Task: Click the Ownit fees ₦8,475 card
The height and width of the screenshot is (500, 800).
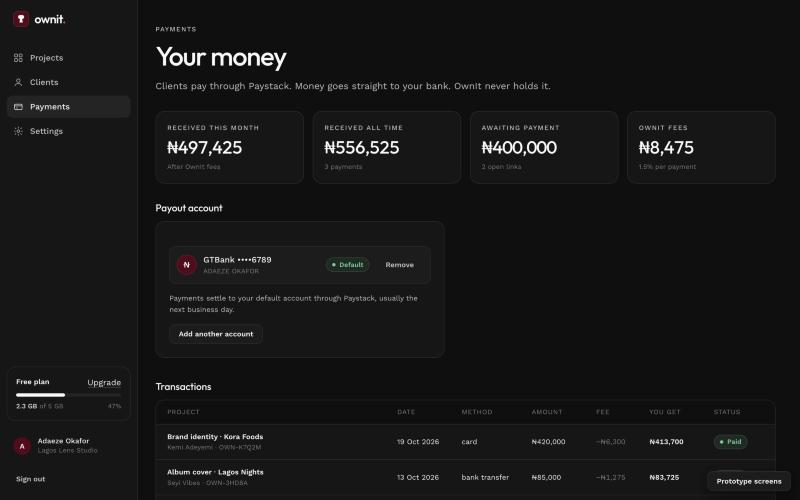Action: click(701, 147)
